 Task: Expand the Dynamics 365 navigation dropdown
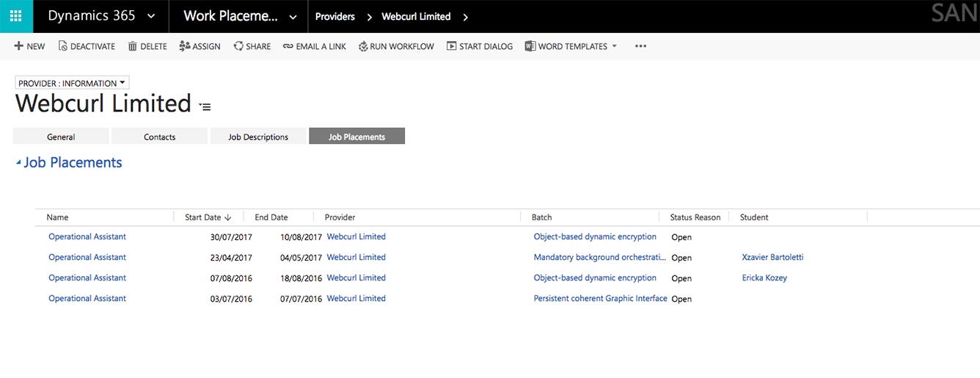pyautogui.click(x=151, y=16)
